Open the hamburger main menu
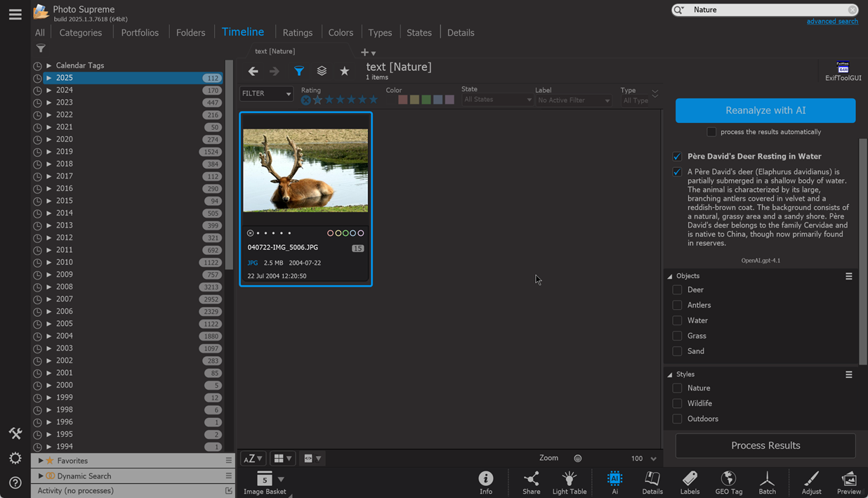Viewport: 868px width, 498px height. pos(15,14)
